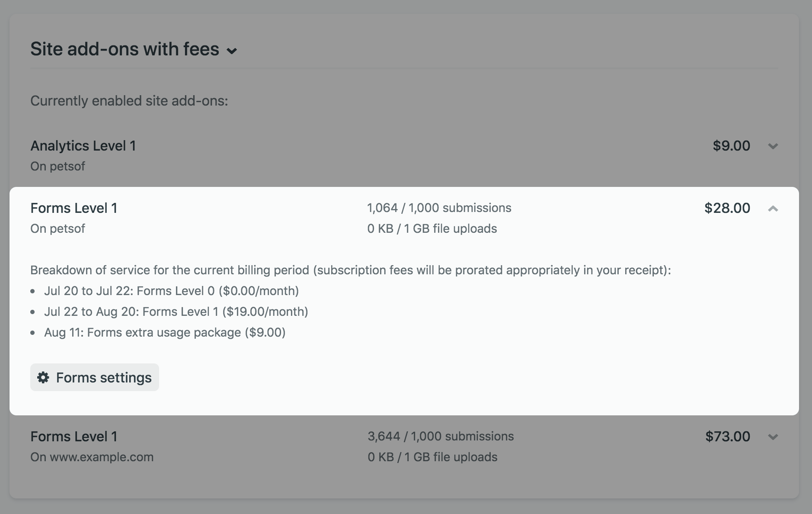Click the Breakdown of service description text
The image size is (812, 514).
[x=350, y=270]
